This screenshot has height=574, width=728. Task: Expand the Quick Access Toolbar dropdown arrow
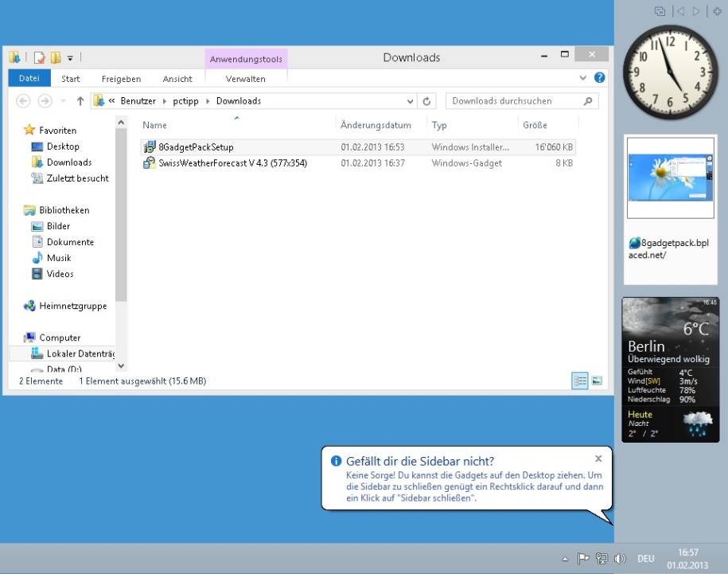tap(70, 57)
